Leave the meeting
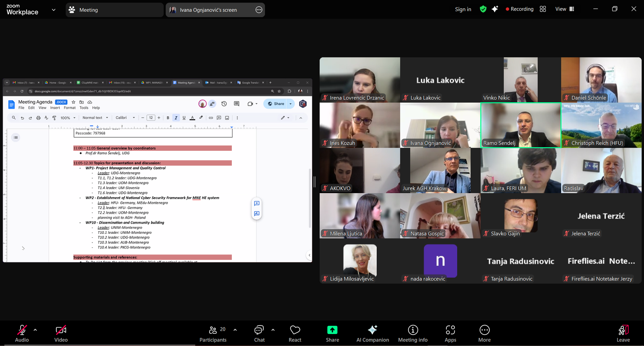Viewport: 644px width, 346px height. click(x=623, y=334)
